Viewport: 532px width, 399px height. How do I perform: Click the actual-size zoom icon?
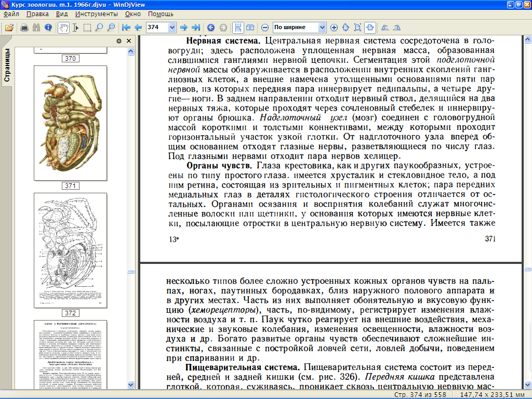pyautogui.click(x=357, y=28)
